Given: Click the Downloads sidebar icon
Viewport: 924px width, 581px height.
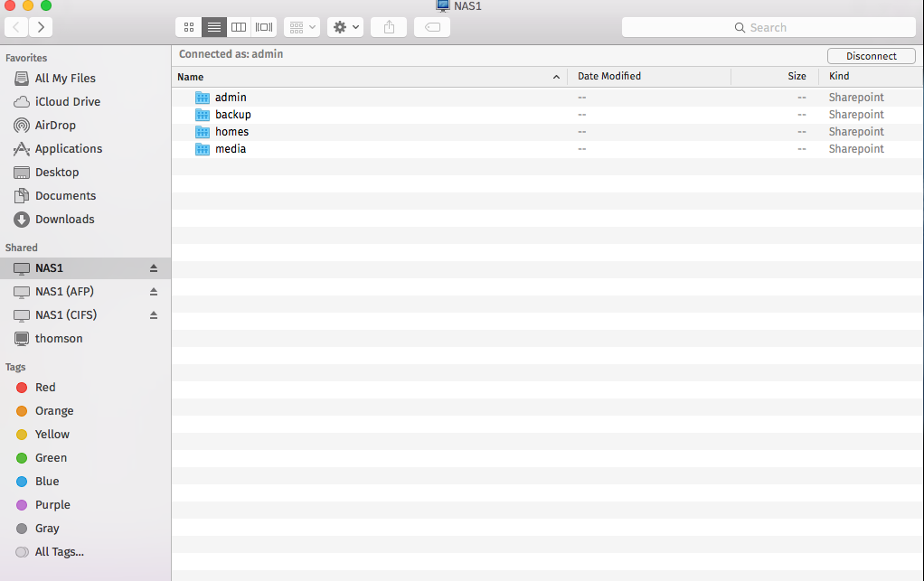Looking at the screenshot, I should pyautogui.click(x=23, y=219).
